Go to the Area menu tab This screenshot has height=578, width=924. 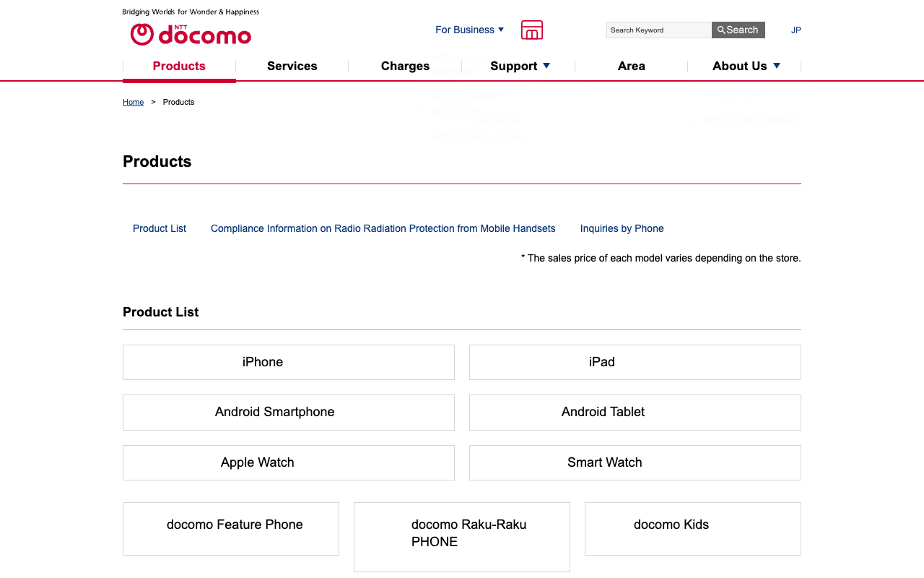point(631,66)
